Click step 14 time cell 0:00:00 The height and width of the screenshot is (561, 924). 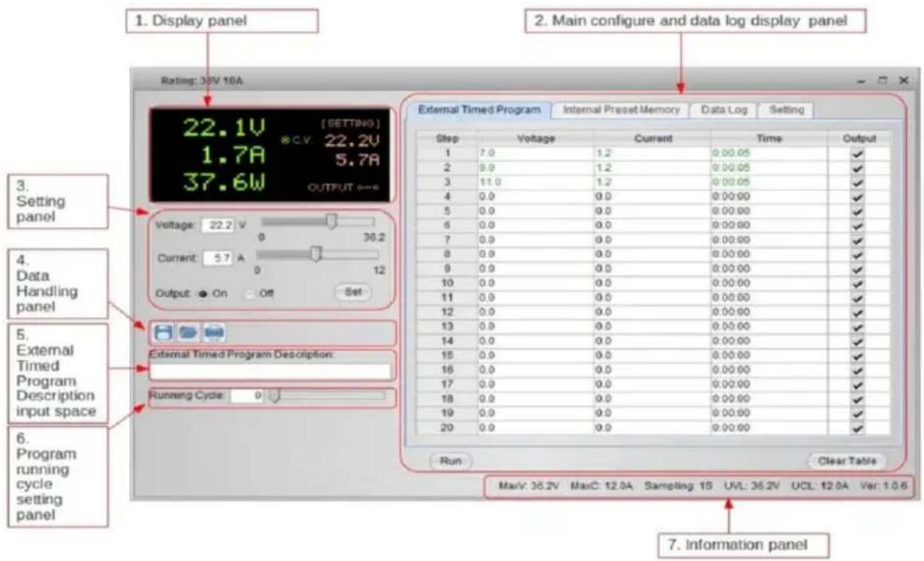(x=769, y=341)
